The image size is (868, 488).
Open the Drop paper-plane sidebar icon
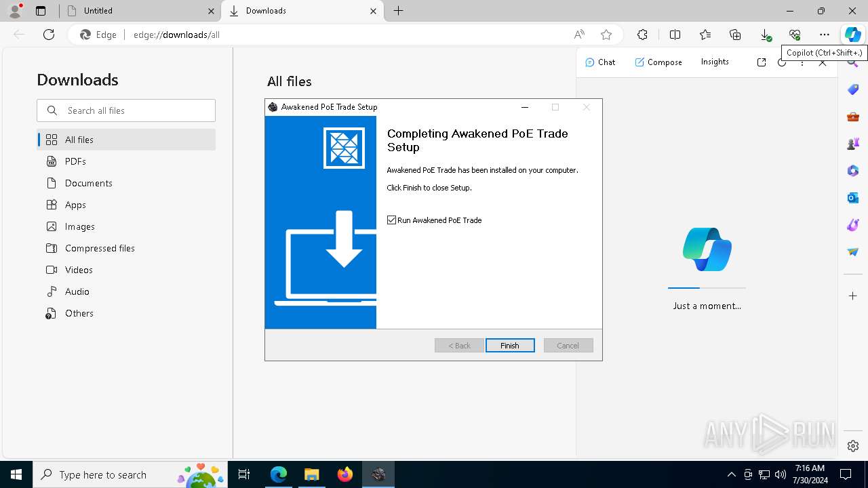point(853,252)
